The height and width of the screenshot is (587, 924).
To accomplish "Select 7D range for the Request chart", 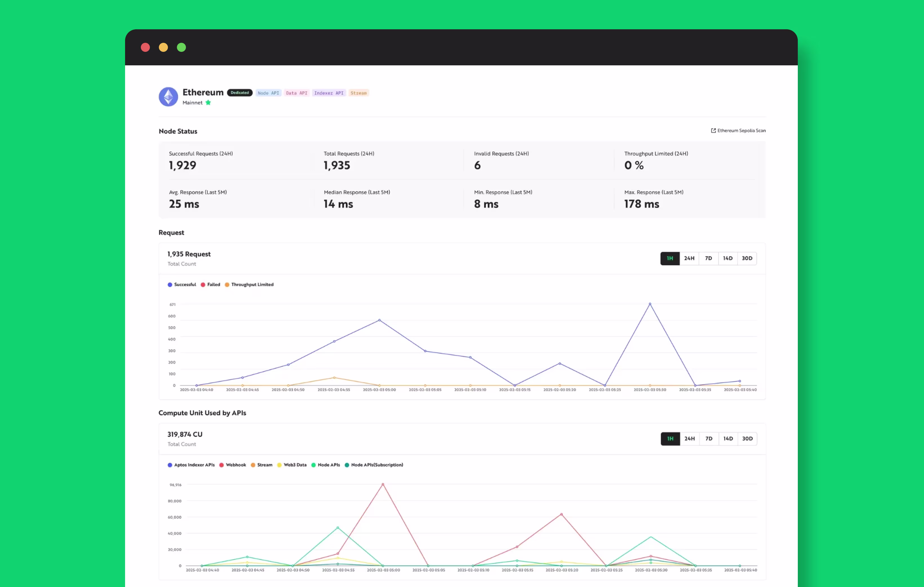I will coord(708,258).
